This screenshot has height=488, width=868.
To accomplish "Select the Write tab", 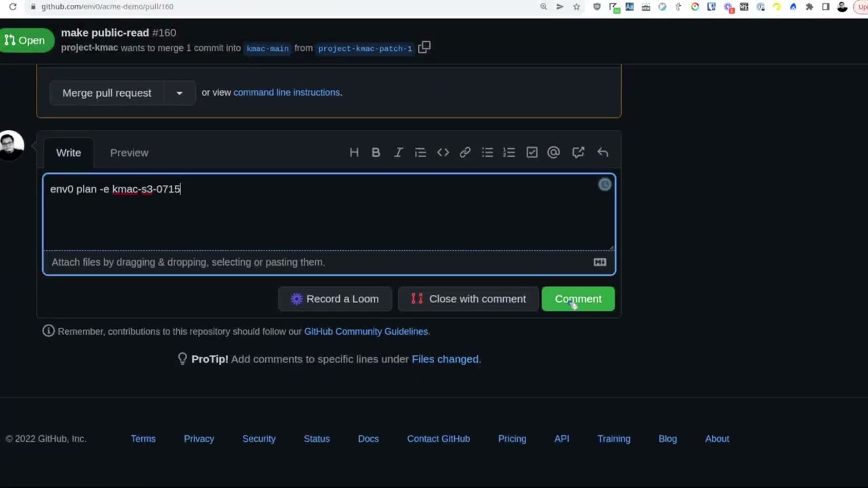I will click(x=68, y=152).
